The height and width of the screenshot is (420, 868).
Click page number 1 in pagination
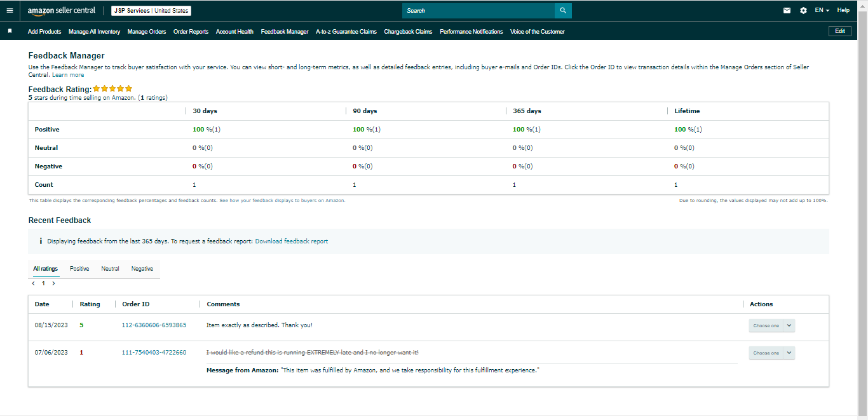pos(43,283)
